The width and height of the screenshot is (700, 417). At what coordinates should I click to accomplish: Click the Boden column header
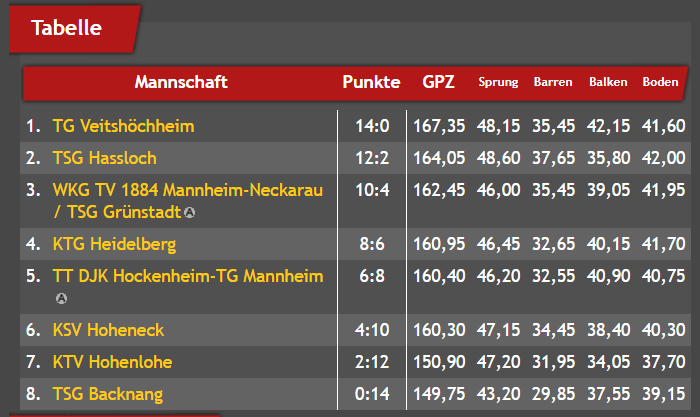click(660, 82)
